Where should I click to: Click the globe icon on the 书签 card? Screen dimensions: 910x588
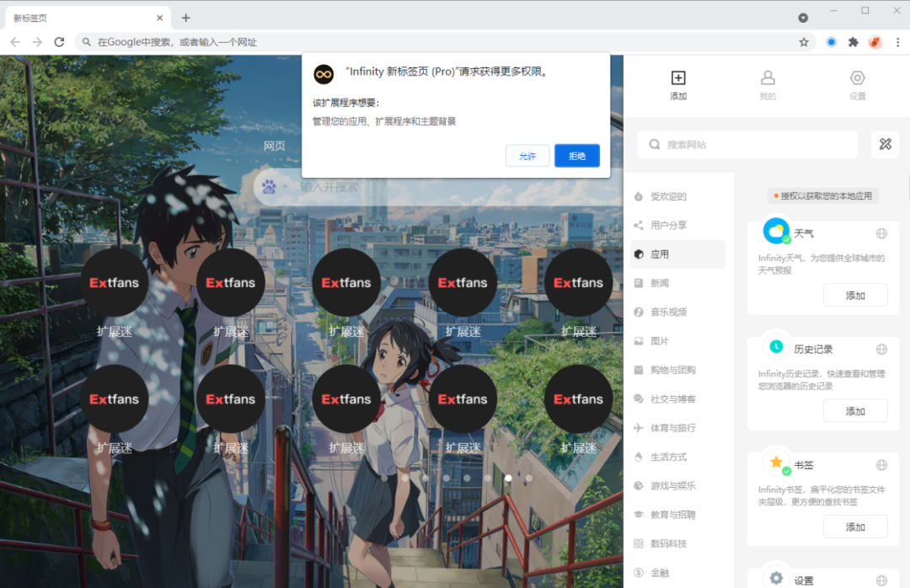(x=881, y=465)
